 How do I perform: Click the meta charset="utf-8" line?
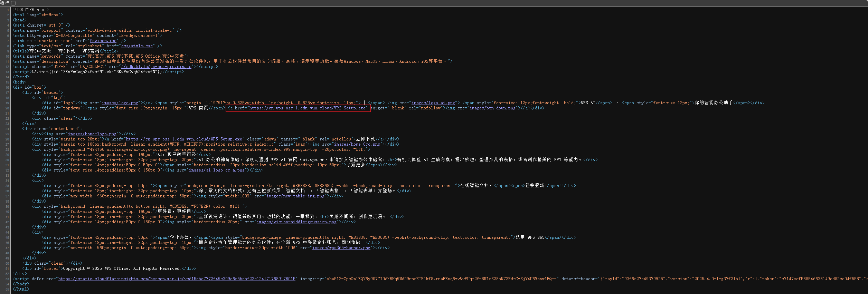point(41,25)
